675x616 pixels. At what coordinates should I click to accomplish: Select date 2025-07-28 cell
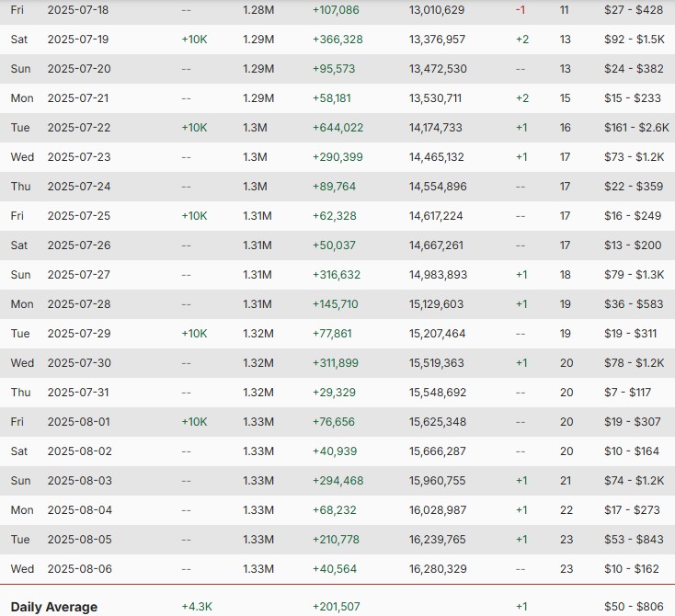(79, 304)
